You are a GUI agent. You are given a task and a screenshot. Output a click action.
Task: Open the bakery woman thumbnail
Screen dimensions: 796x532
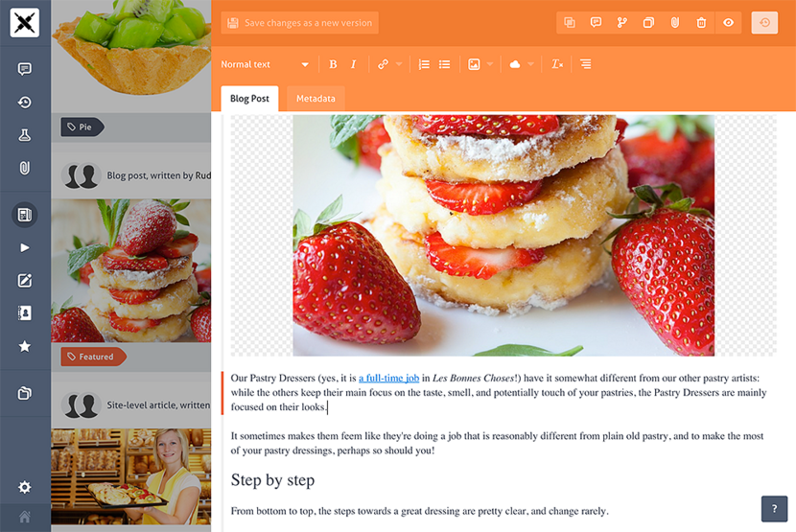131,476
